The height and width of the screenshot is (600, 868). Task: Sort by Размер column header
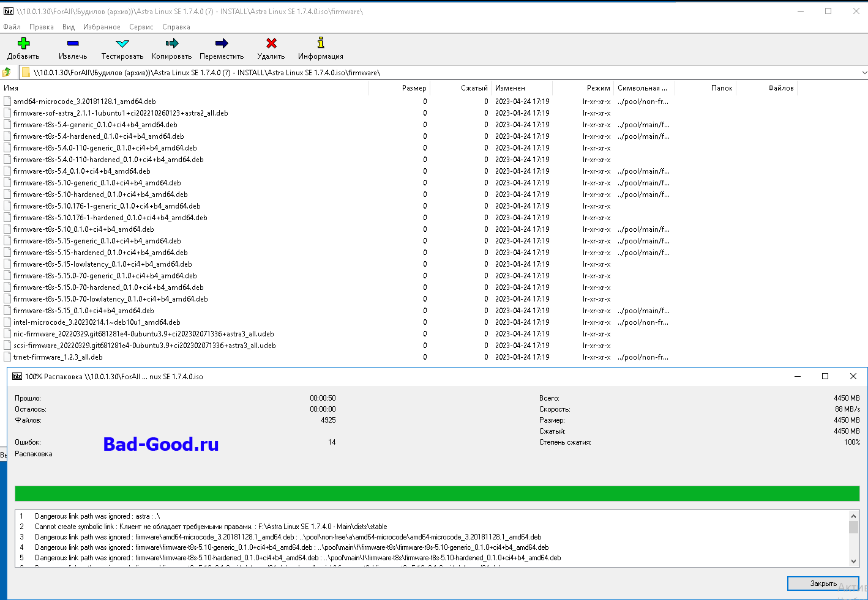click(414, 88)
